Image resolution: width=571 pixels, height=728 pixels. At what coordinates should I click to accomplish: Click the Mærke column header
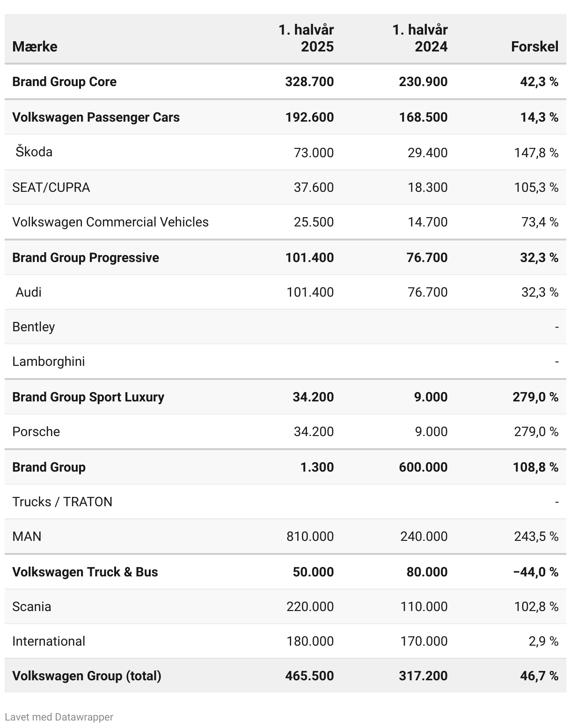(35, 46)
